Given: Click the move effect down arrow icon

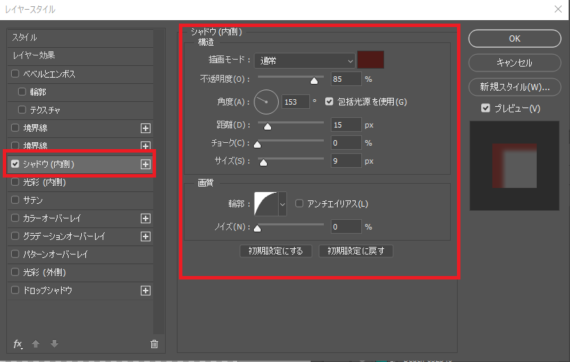Looking at the screenshot, I should pos(54,344).
